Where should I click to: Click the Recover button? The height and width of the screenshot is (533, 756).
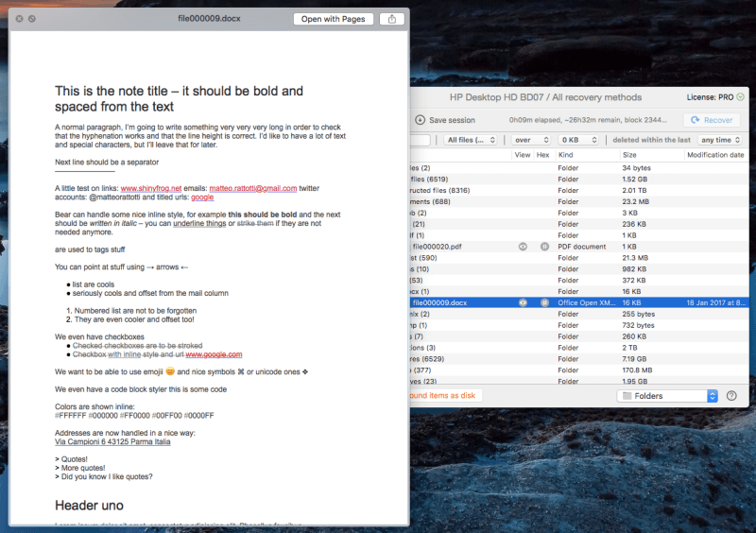click(712, 120)
